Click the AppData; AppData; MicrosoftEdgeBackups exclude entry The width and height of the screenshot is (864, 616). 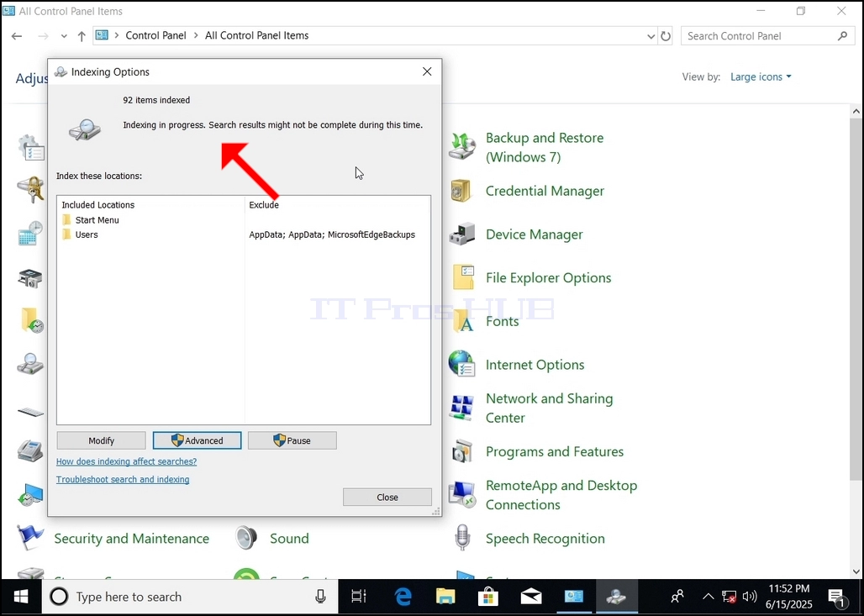pos(332,234)
